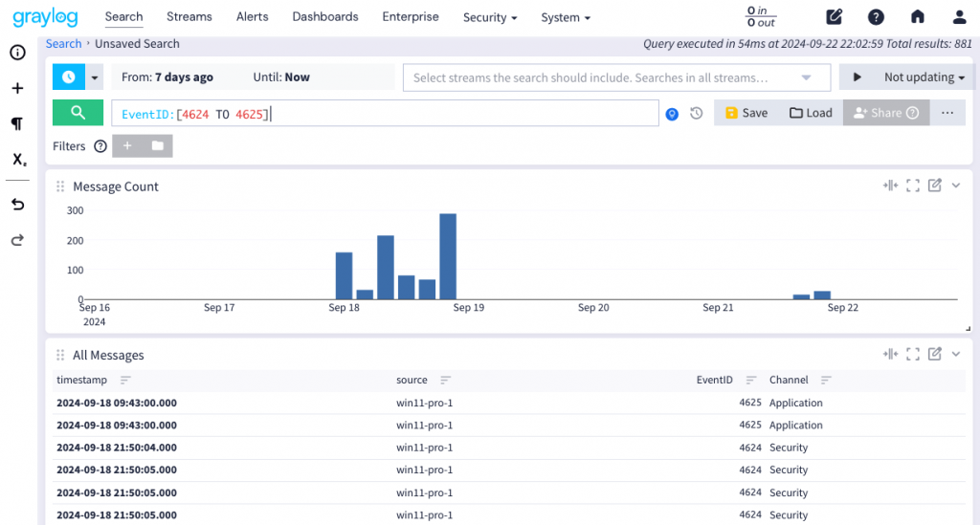Go to the Streams navigation item

click(x=189, y=17)
